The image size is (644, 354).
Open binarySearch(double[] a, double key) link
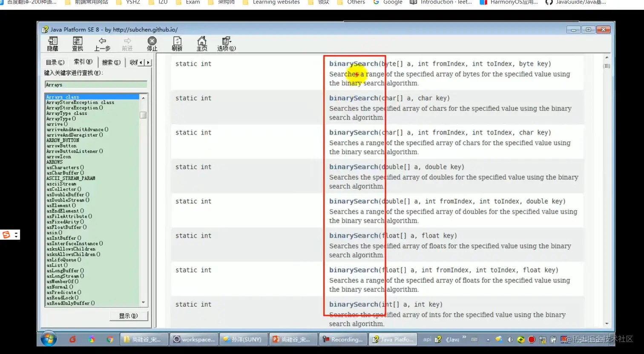coord(354,167)
